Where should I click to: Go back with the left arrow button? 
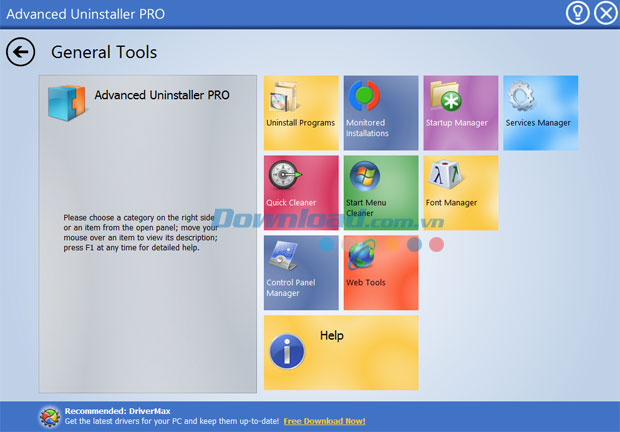tap(20, 52)
